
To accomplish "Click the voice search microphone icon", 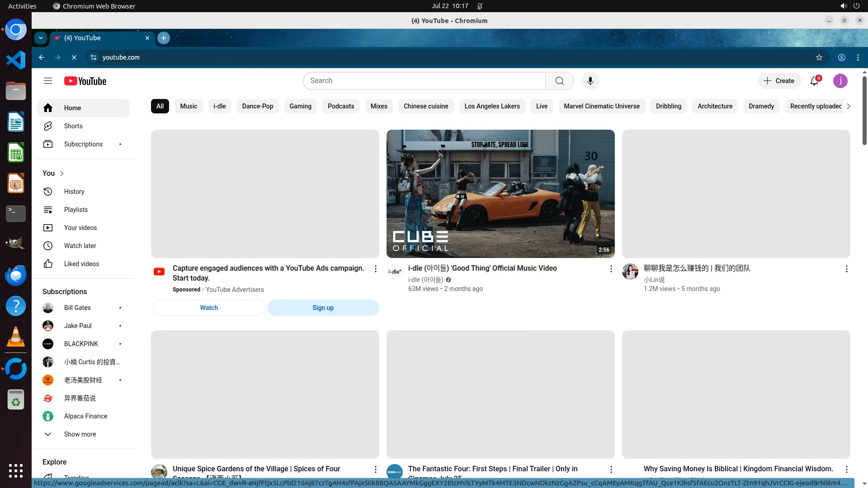I will [590, 81].
